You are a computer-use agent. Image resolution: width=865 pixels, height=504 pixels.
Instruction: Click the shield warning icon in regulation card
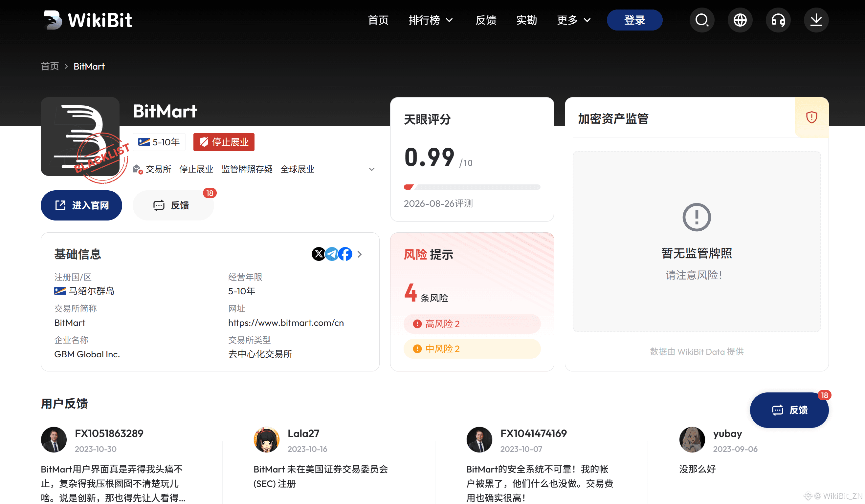point(811,117)
